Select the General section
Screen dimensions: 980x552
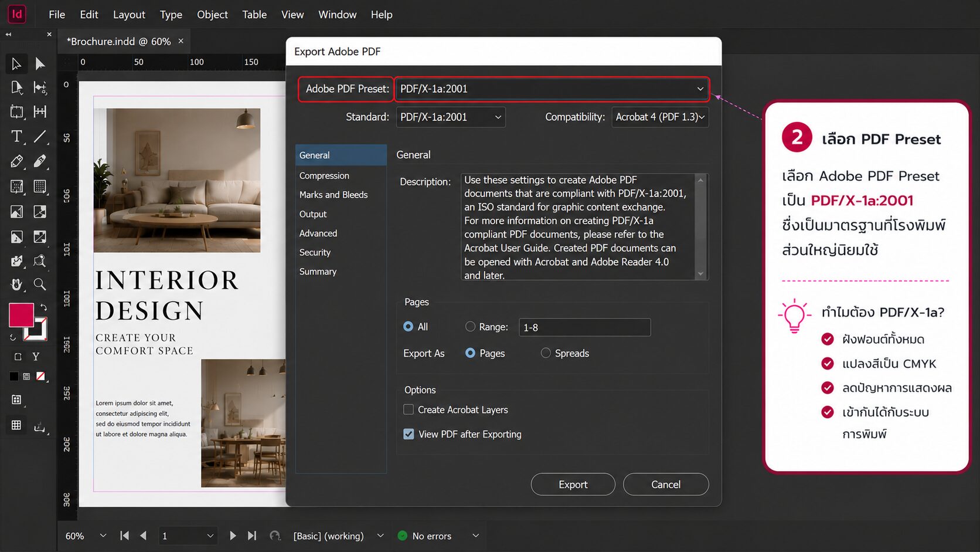[341, 155]
